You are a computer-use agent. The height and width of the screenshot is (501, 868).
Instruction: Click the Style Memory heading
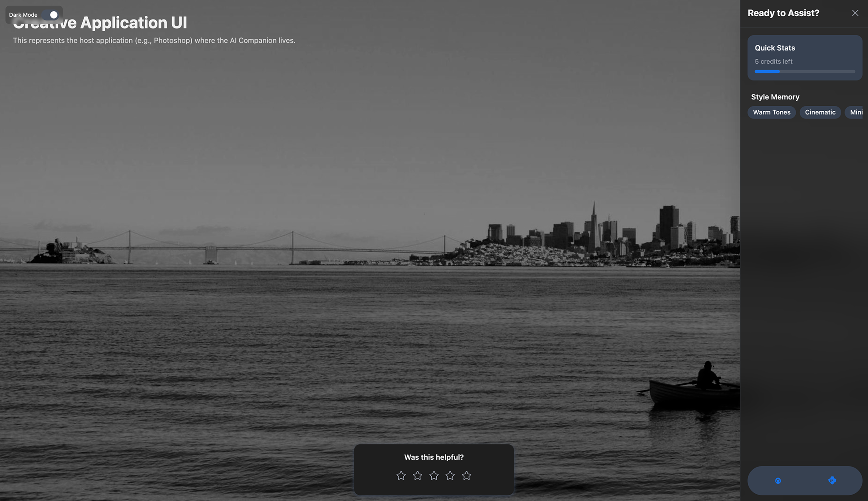pos(775,97)
